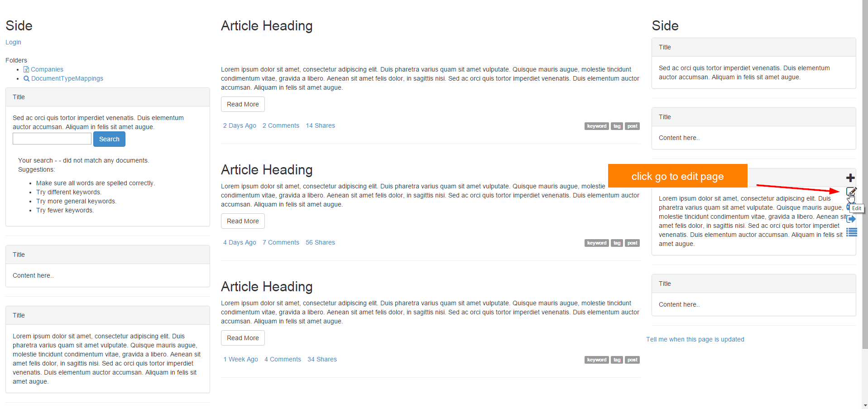Image resolution: width=868 pixels, height=409 pixels.
Task: Click the Excel file icon beside Companies
Action: [26, 69]
